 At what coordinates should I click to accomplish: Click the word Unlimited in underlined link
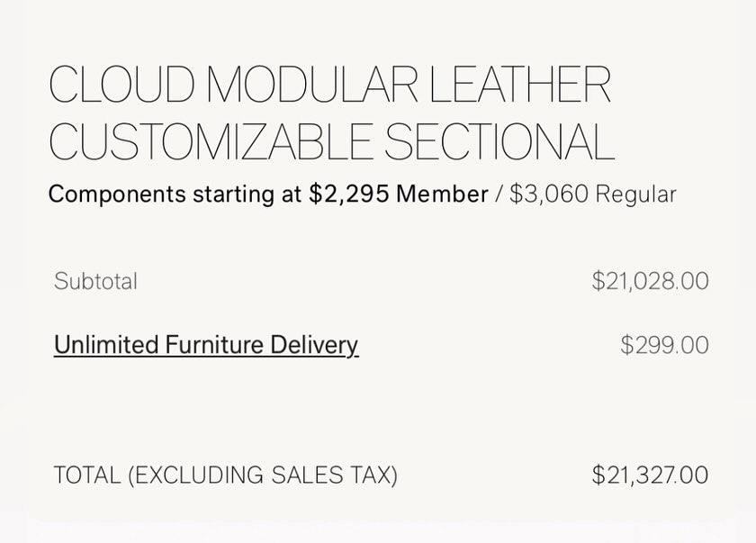point(106,345)
